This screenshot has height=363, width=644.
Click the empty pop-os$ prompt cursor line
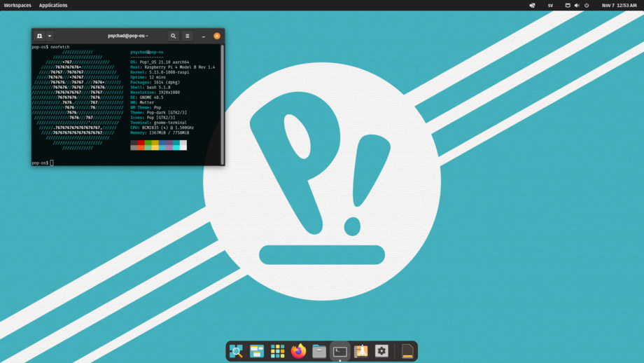[x=43, y=163]
